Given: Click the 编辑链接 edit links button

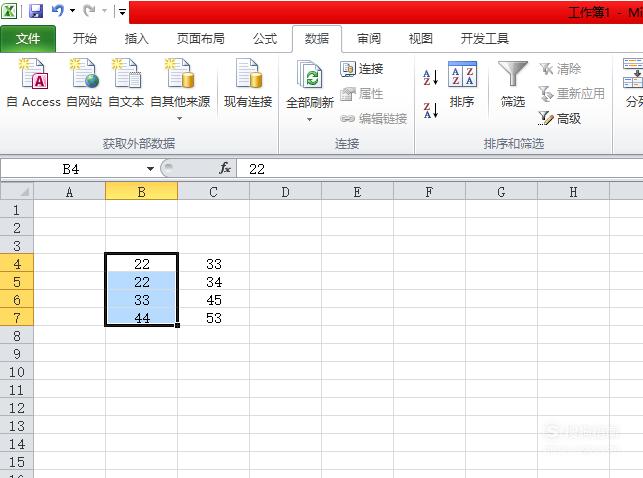Looking at the screenshot, I should pyautogui.click(x=374, y=119).
